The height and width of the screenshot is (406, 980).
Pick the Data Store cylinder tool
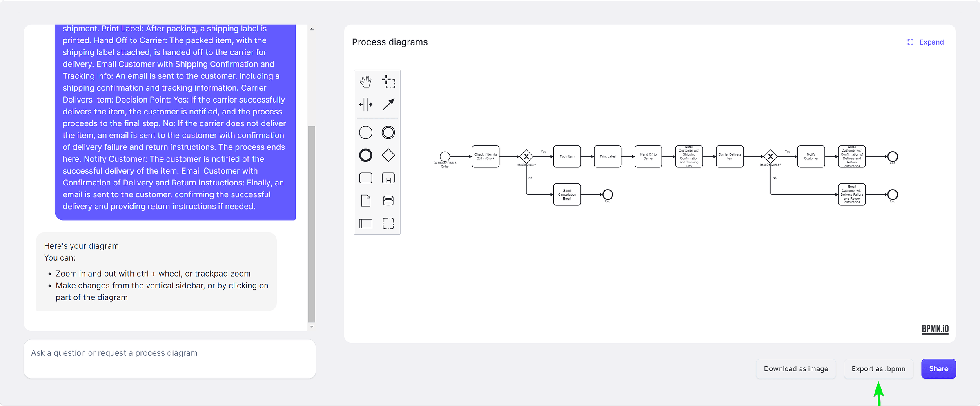pos(388,200)
